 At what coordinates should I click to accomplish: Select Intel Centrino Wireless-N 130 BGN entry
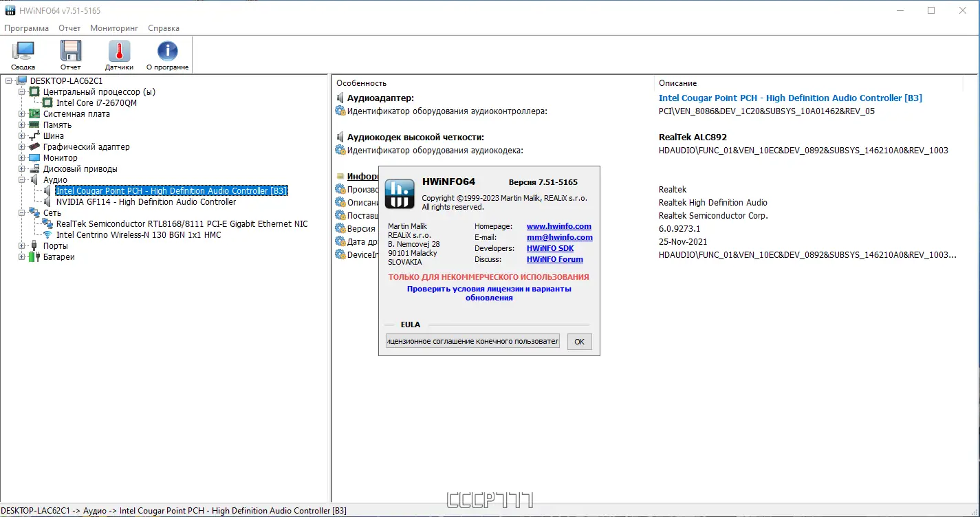tap(139, 235)
